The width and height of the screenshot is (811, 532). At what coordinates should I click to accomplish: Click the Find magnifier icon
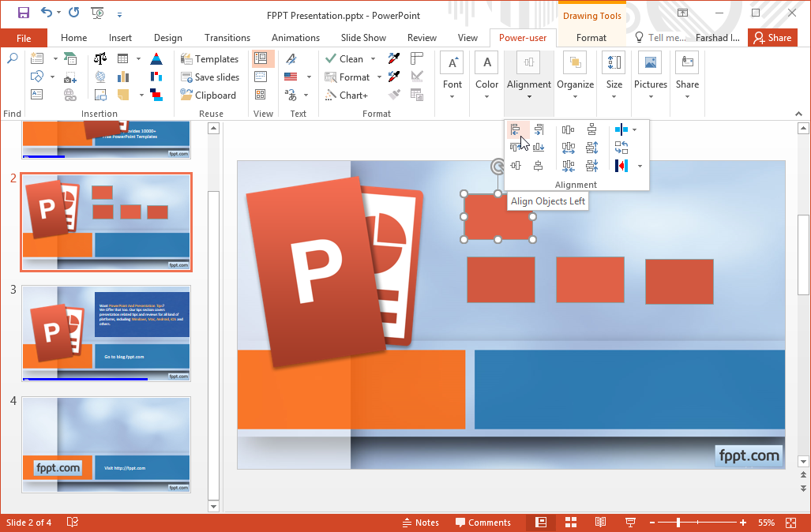12,59
